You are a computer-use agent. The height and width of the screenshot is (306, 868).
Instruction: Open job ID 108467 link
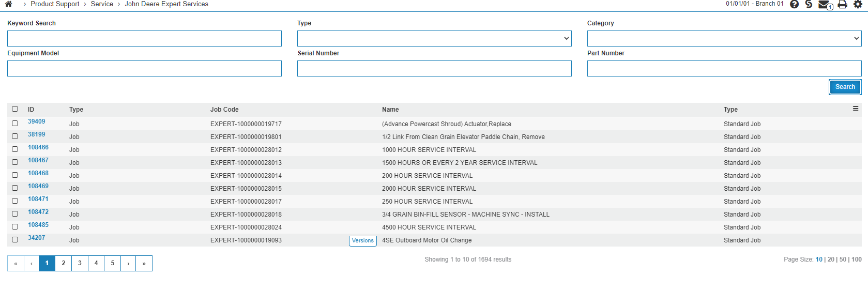click(x=38, y=160)
